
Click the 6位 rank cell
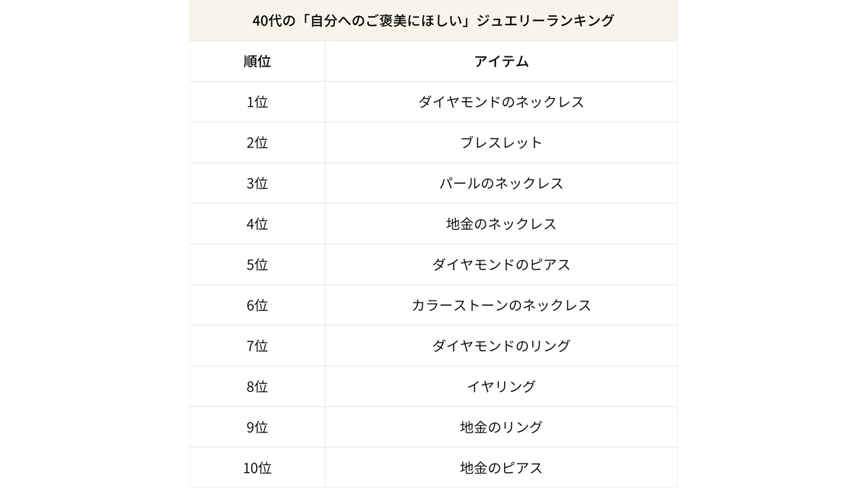pos(258,305)
